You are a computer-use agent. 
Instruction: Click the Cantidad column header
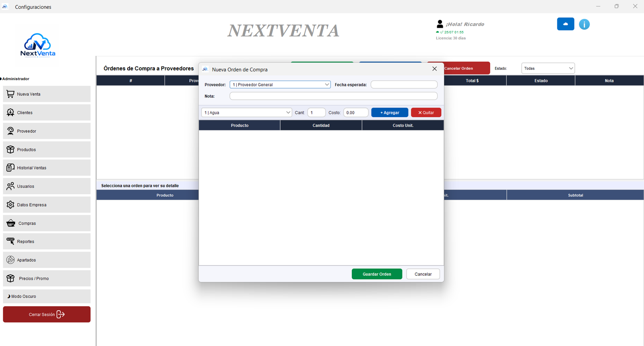click(x=321, y=126)
